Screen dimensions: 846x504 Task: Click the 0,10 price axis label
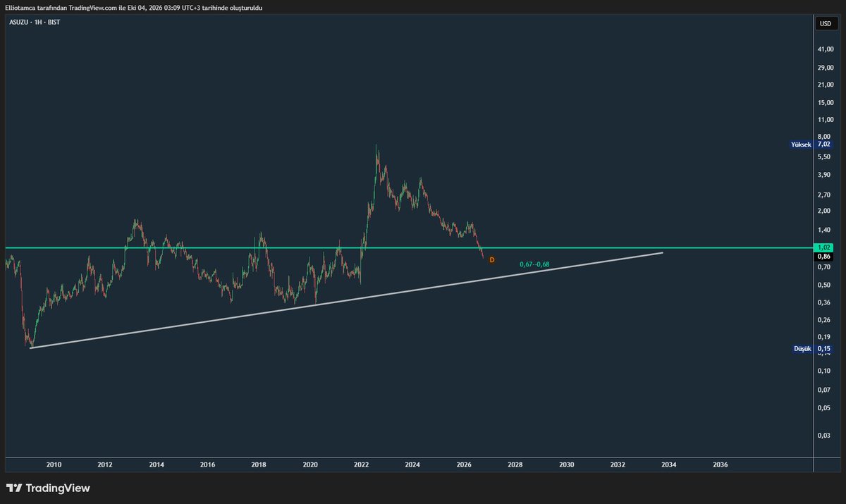tap(824, 371)
